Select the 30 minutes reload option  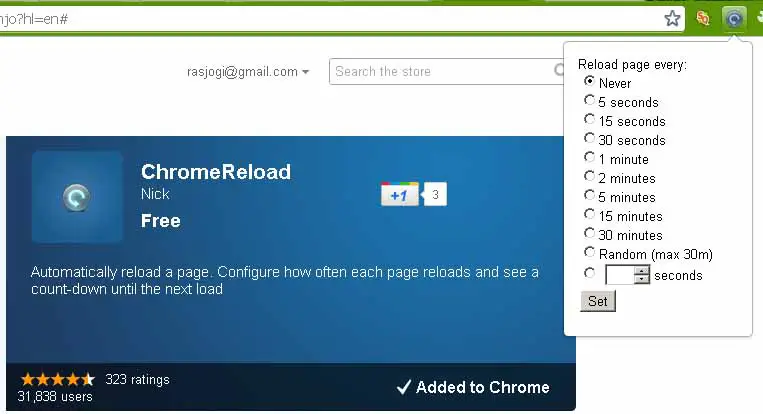tap(589, 233)
